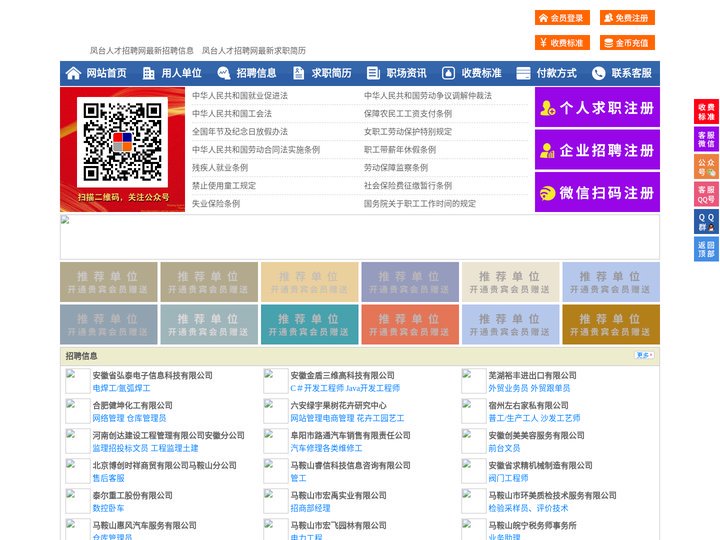Open 外贸业务员 外贸跟单员 job link
The height and width of the screenshot is (540, 720).
point(529,388)
